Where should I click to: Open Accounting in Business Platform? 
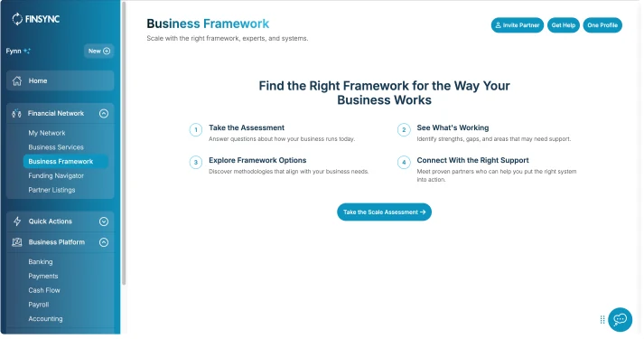pyautogui.click(x=45, y=319)
